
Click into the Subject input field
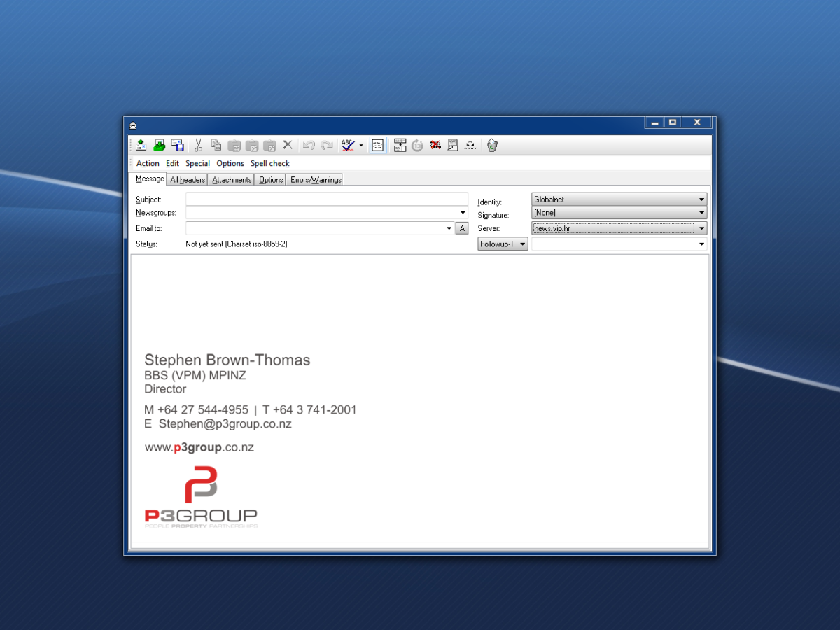pyautogui.click(x=327, y=199)
